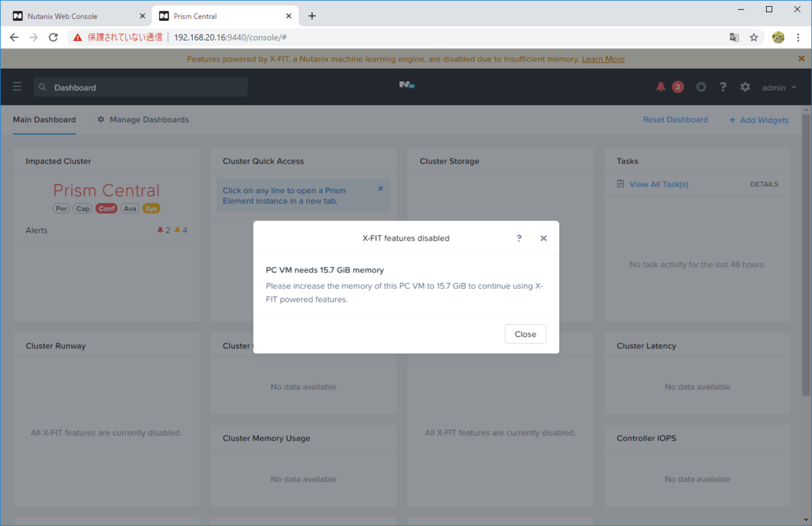Open the help question mark in header
The width and height of the screenshot is (812, 526).
pyautogui.click(x=723, y=87)
